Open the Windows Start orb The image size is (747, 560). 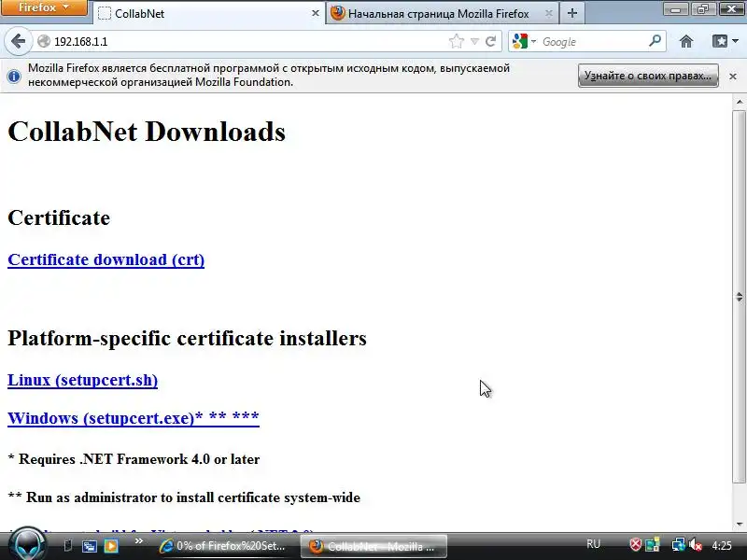click(x=27, y=545)
